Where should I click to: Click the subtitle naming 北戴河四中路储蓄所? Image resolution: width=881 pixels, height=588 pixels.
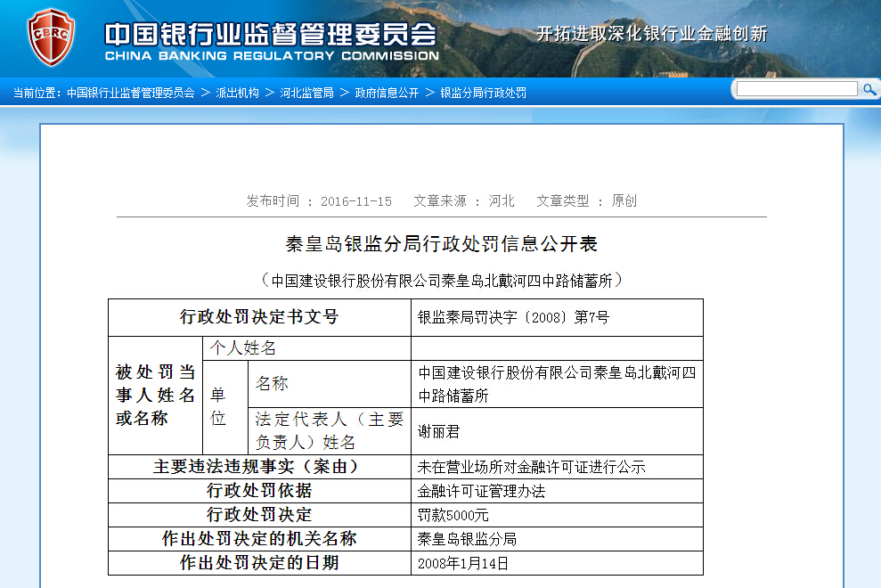tap(442, 280)
